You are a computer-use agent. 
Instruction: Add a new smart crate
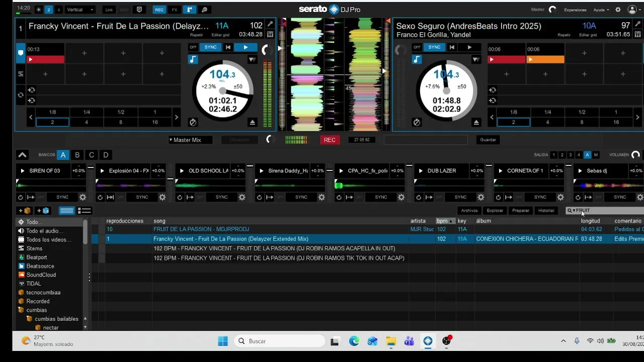pyautogui.click(x=43, y=211)
